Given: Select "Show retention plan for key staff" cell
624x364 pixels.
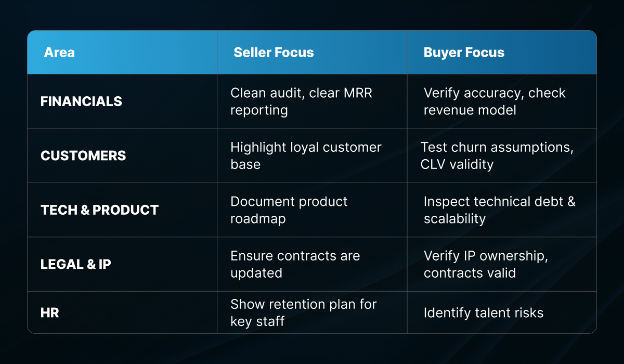Looking at the screenshot, I should (x=303, y=313).
